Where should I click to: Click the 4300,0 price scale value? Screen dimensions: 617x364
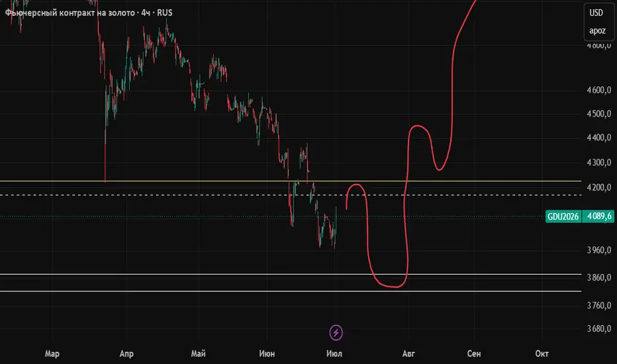pyautogui.click(x=599, y=163)
